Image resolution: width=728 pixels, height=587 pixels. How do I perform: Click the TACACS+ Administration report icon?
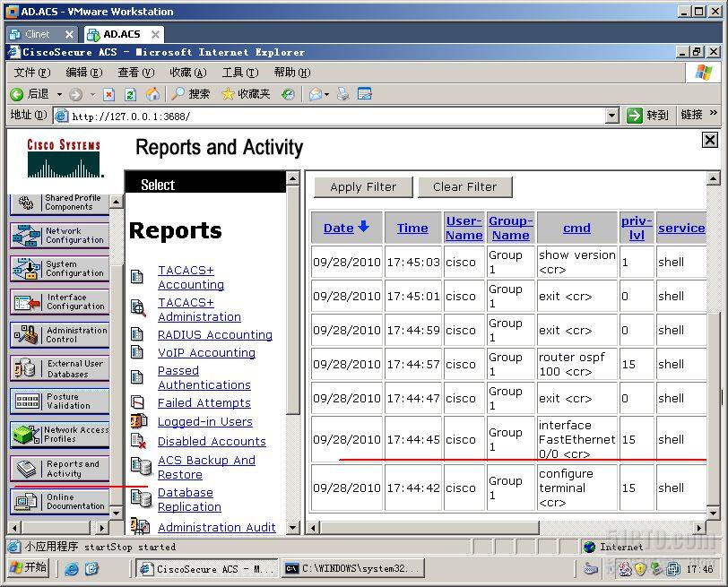138,307
